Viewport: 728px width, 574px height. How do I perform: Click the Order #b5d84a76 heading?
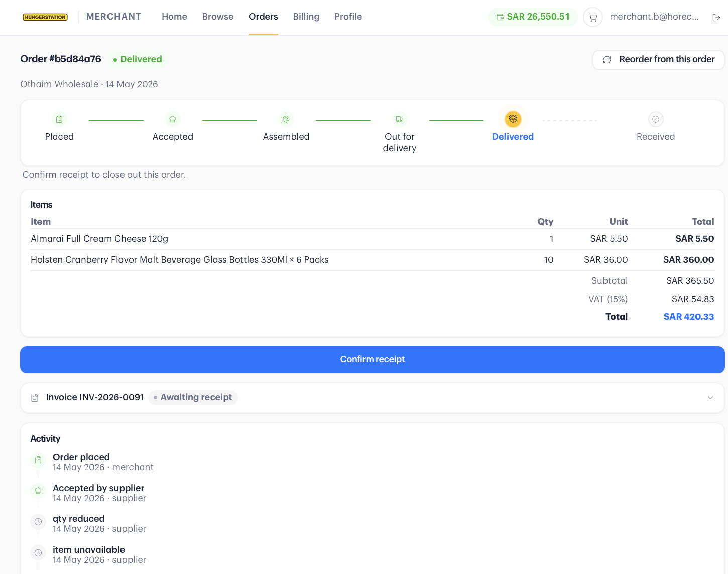pyautogui.click(x=61, y=59)
